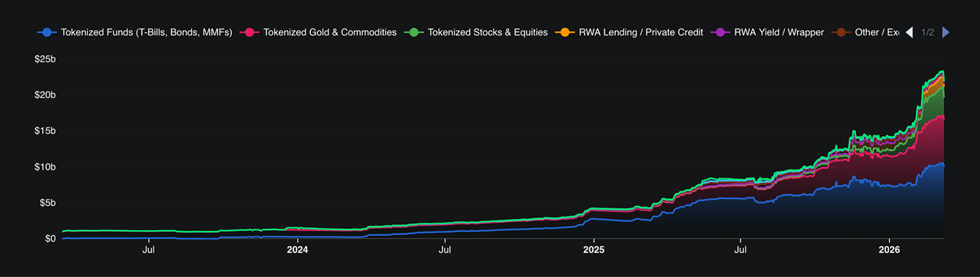The width and height of the screenshot is (980, 277).
Task: Click the brown Other legend marker
Action: [x=840, y=32]
